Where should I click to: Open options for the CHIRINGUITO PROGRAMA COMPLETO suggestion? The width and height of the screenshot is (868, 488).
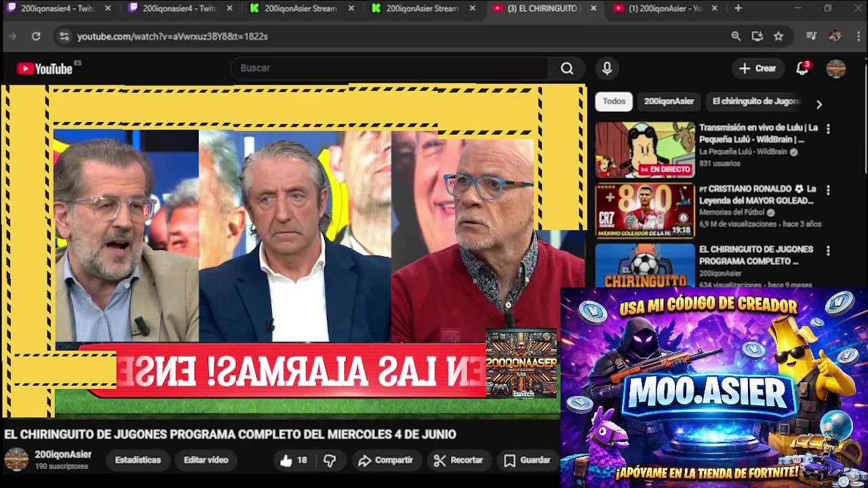(827, 250)
